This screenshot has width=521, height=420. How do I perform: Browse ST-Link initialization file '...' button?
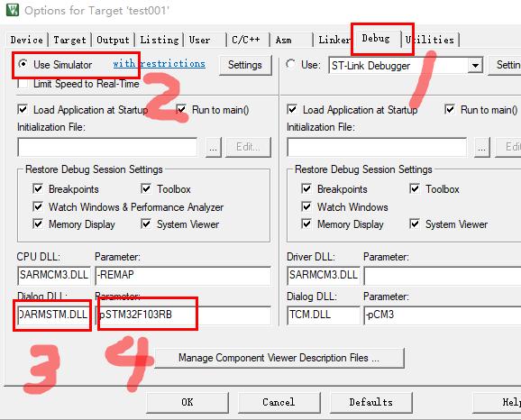pos(482,147)
